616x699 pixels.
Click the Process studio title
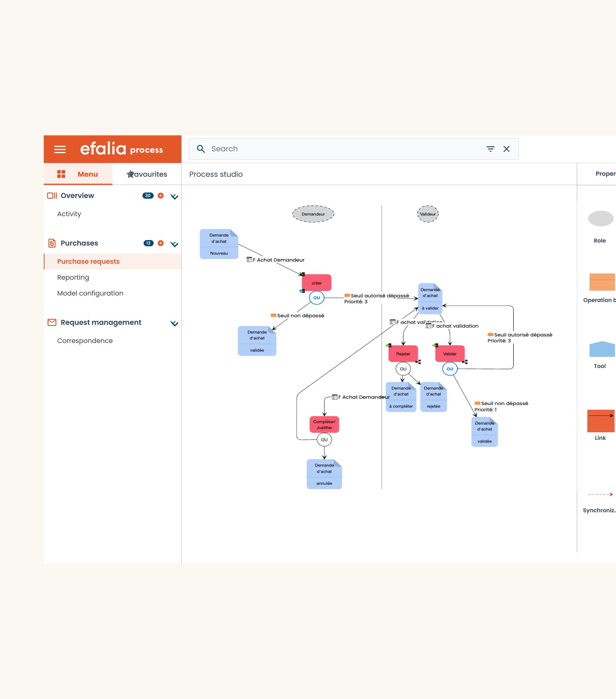click(x=216, y=174)
